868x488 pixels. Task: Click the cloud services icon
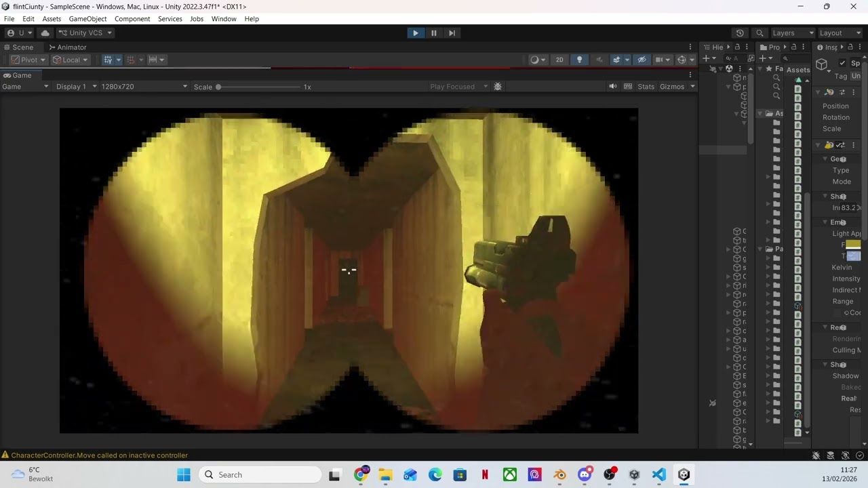click(x=45, y=33)
